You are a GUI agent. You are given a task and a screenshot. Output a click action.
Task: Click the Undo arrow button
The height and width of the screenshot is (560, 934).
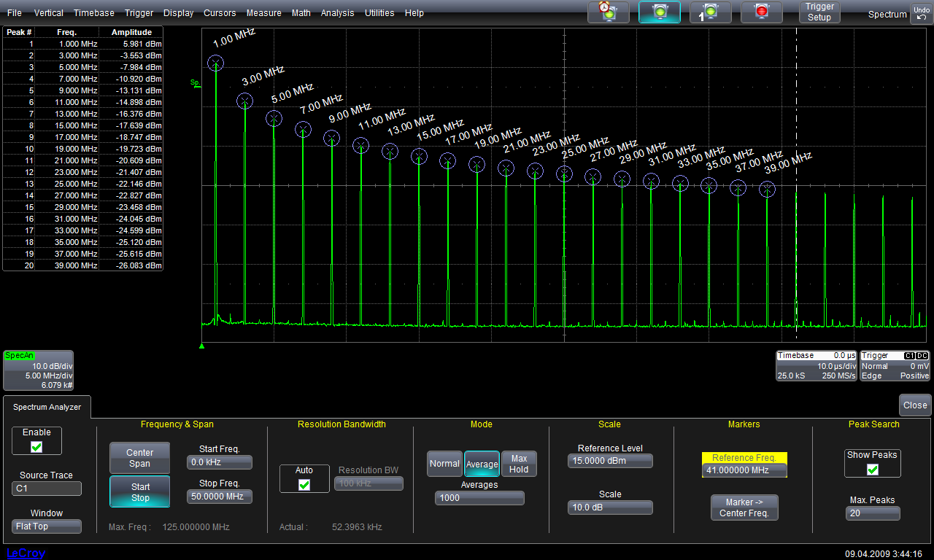921,13
